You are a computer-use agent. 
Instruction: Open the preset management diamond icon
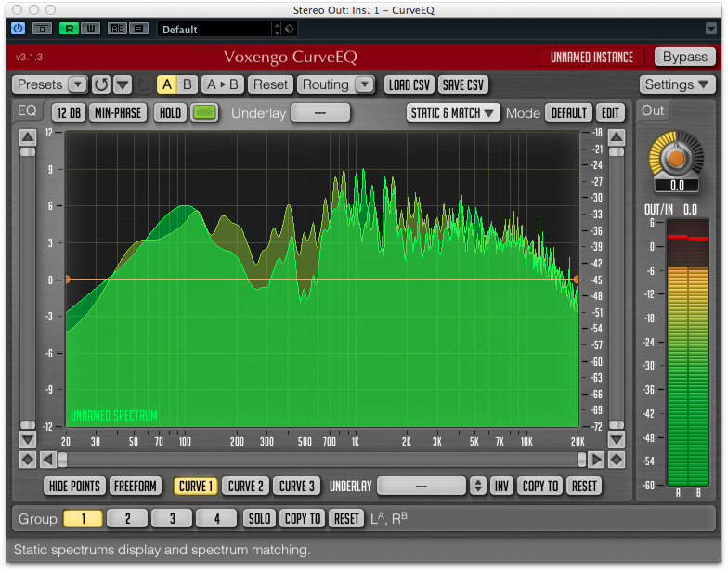290,29
